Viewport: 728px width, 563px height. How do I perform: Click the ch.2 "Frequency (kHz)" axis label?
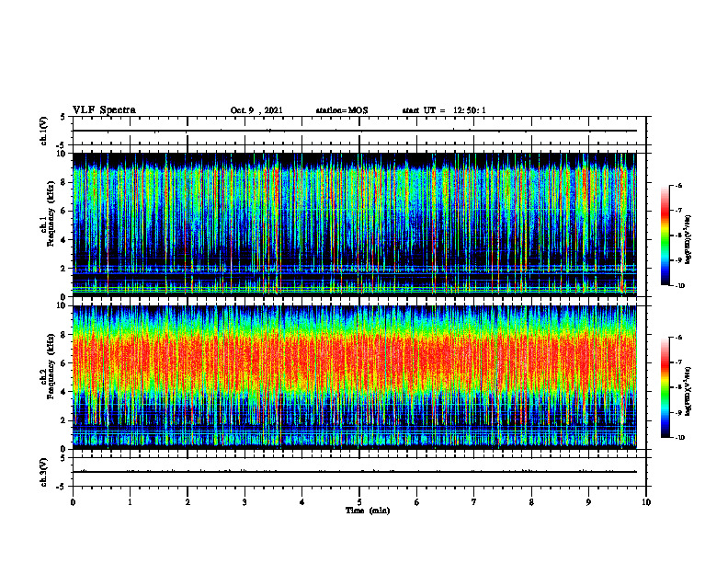(50, 366)
